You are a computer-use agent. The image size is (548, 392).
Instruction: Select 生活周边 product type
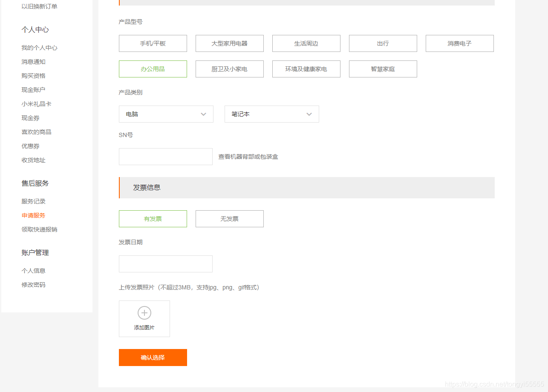coord(306,43)
